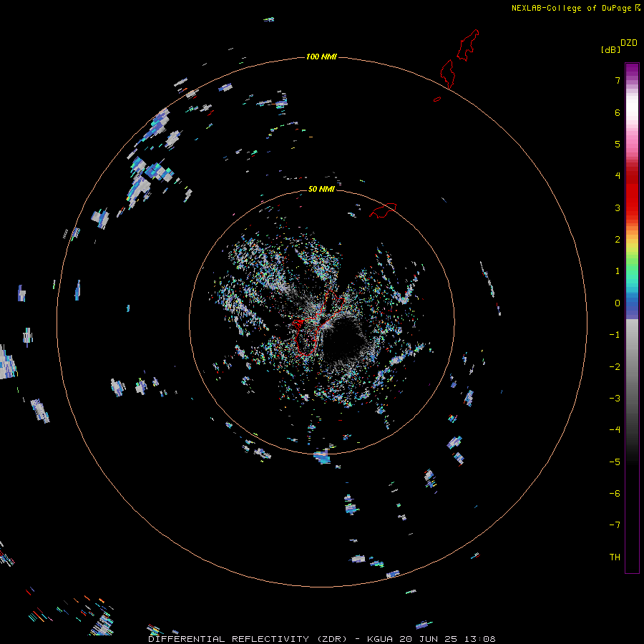Click the DIFFERENTIAL REFLECTIVITY (ZDR) title text
Screen dimensions: 644x644
[x=248, y=639]
